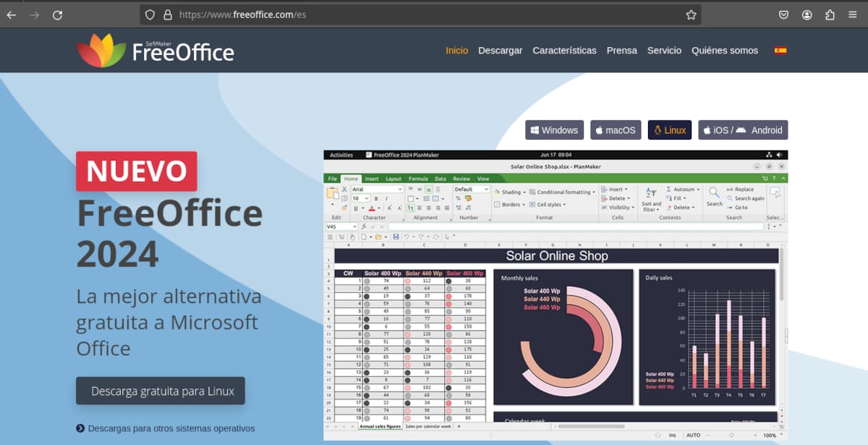
Task: Click the fx function icon by the formula bar
Action: click(x=364, y=226)
